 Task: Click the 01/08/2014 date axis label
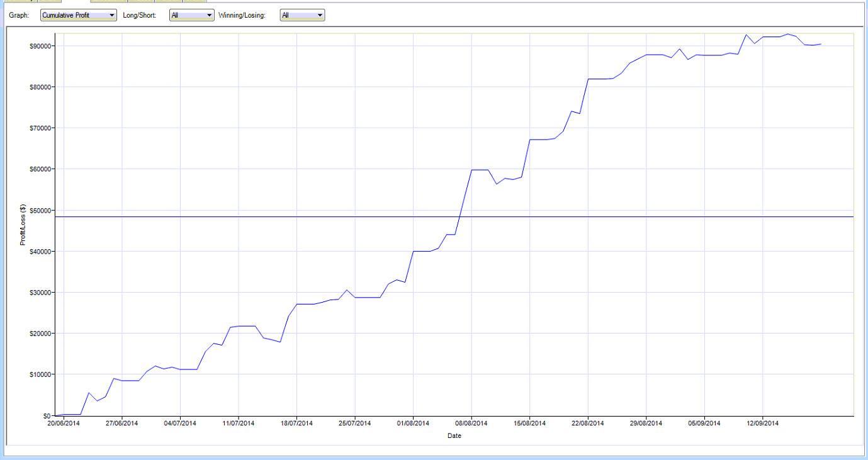tap(413, 424)
